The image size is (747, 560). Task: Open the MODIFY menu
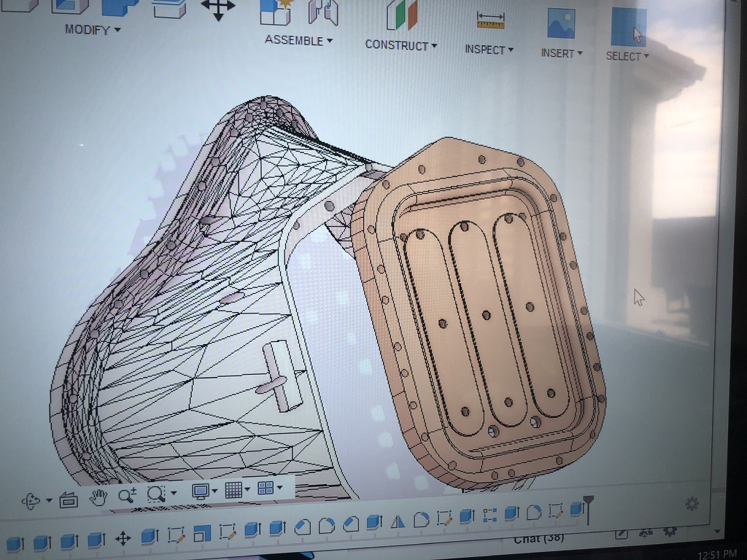point(92,30)
